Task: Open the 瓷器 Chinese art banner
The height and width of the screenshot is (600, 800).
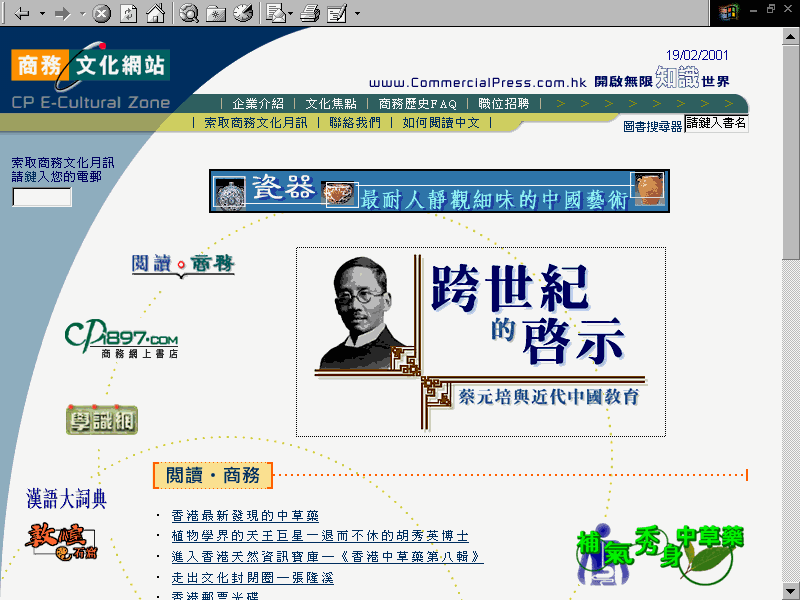Action: pos(439,191)
